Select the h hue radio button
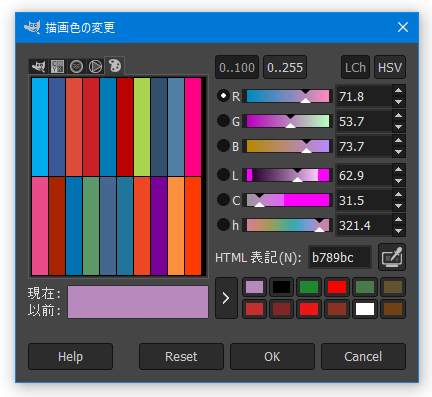This screenshot has width=432, height=397. coord(223,225)
